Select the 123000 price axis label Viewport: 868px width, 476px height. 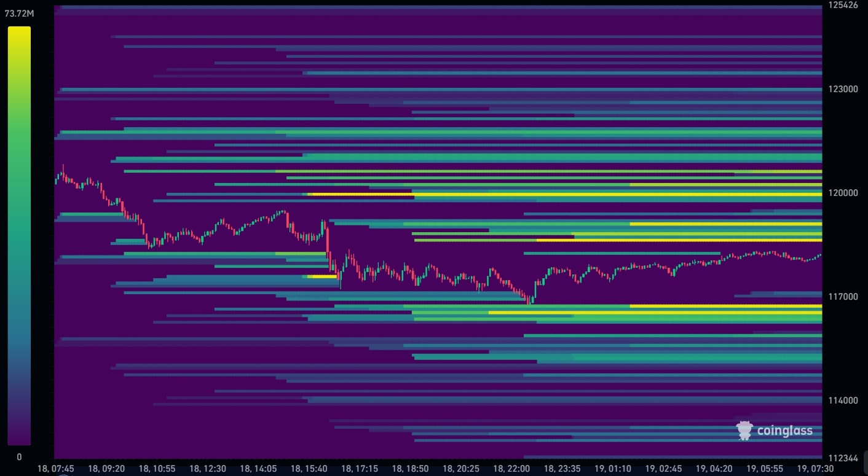pyautogui.click(x=843, y=89)
